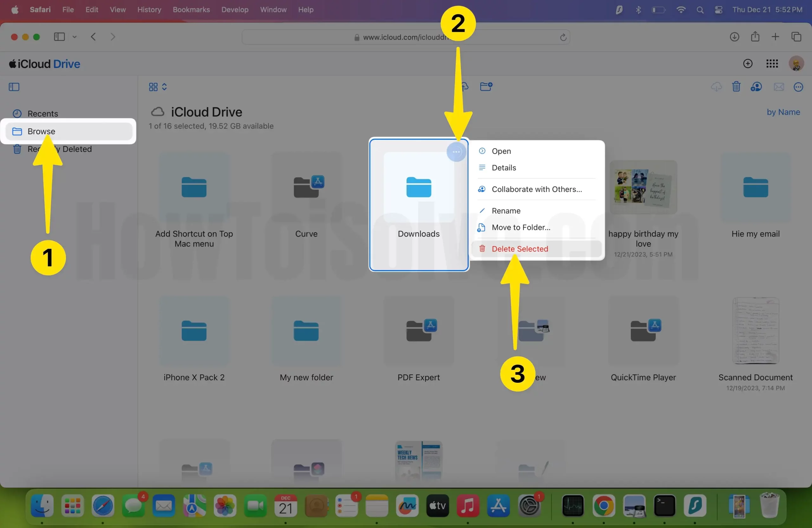Show Safari downloads with the arrow icon
This screenshot has width=812, height=528.
click(734, 36)
